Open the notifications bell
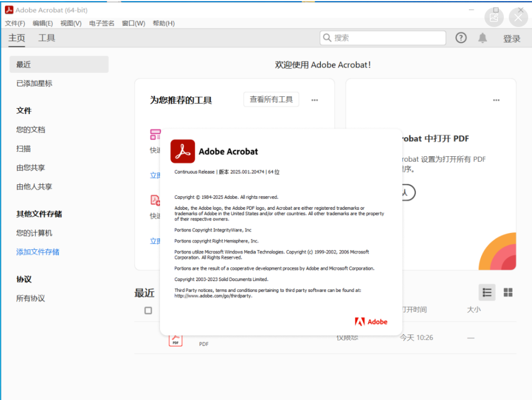The height and width of the screenshot is (400, 532). tap(482, 38)
